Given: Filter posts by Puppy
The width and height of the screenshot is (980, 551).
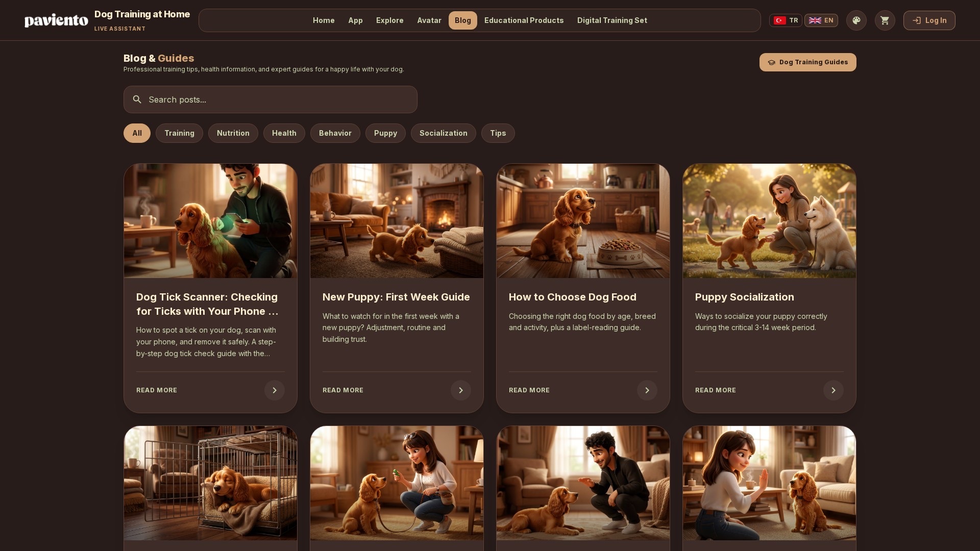Looking at the screenshot, I should 385,133.
